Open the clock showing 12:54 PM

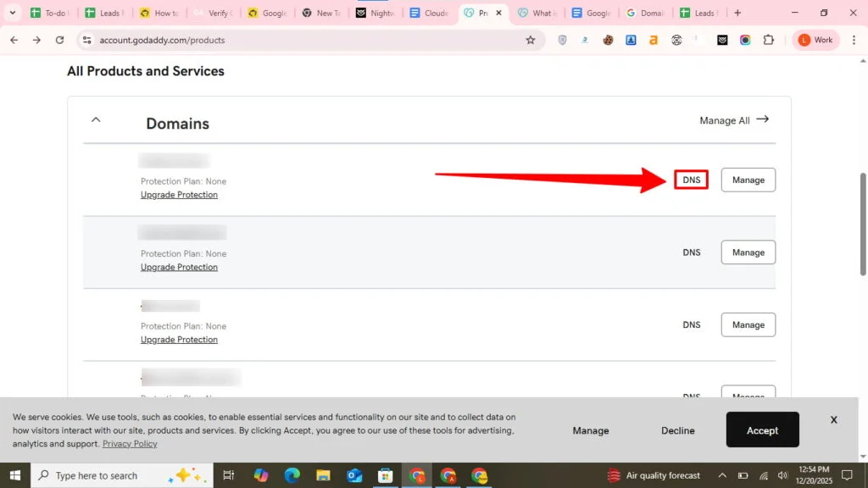point(814,475)
